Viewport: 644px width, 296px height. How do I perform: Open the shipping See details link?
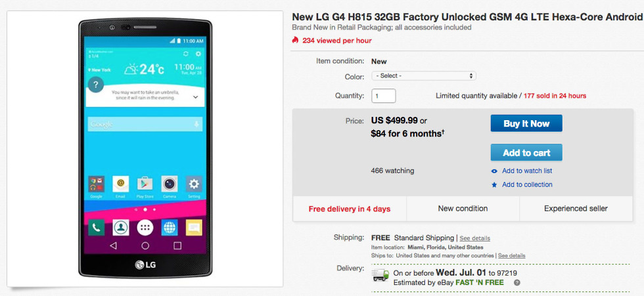tap(474, 238)
